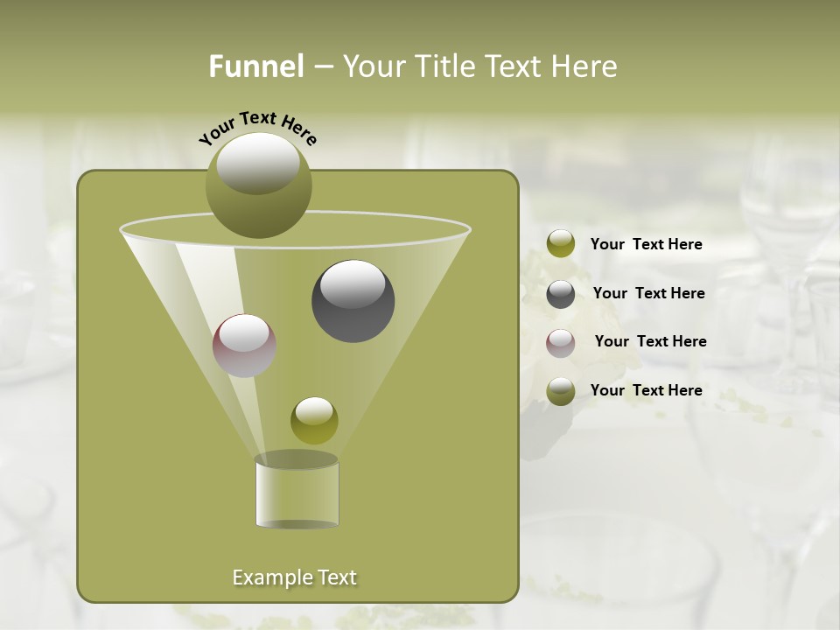Click the small olive sphere near the funnel spout
This screenshot has width=840, height=630.
point(313,421)
